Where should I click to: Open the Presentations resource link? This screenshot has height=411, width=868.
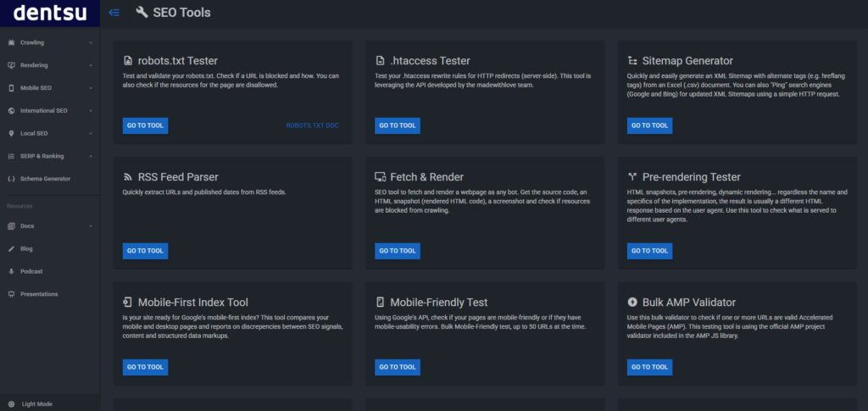pyautogui.click(x=50, y=294)
